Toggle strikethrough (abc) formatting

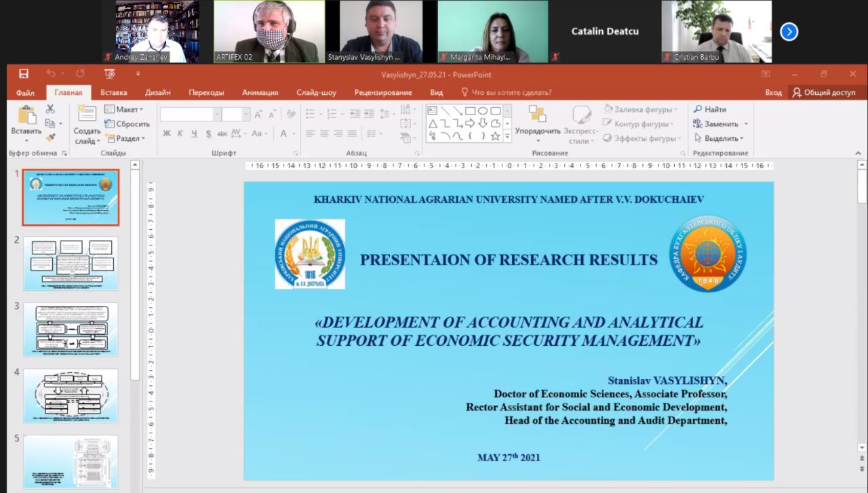click(222, 134)
